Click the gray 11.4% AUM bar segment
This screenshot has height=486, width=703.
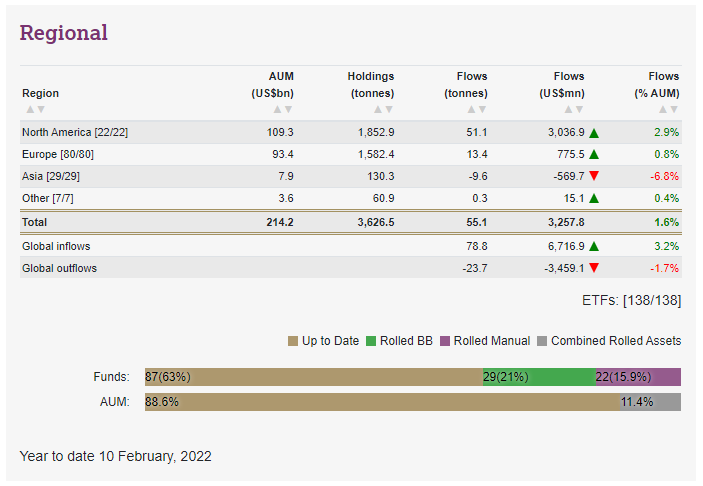(650, 402)
